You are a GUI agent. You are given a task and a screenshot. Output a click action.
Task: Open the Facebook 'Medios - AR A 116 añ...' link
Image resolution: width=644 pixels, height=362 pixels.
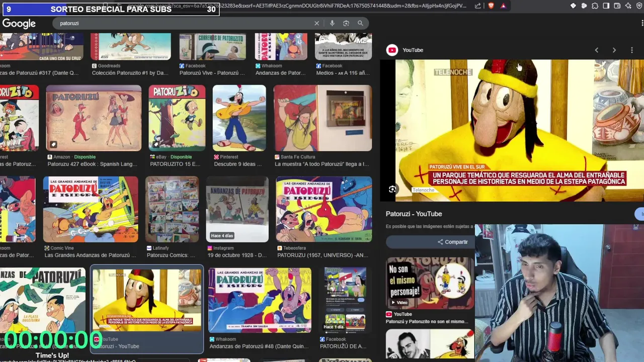point(343,73)
